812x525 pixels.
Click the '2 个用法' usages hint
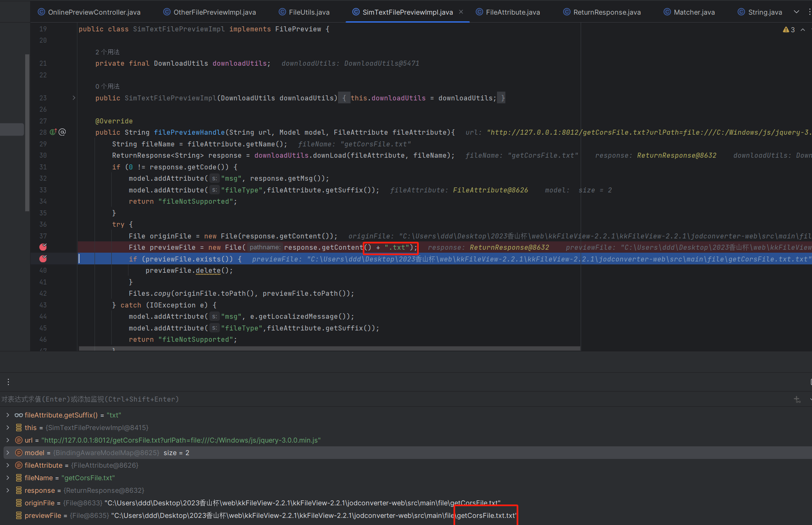108,52
